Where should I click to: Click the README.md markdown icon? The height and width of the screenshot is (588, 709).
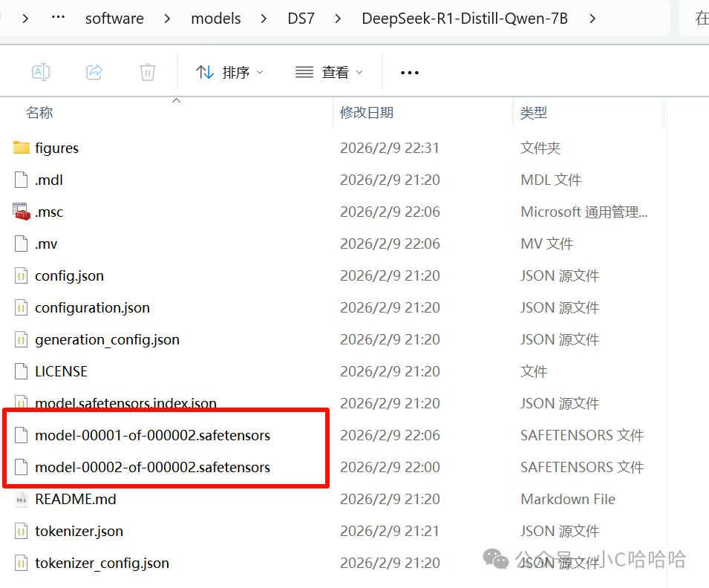tap(22, 499)
